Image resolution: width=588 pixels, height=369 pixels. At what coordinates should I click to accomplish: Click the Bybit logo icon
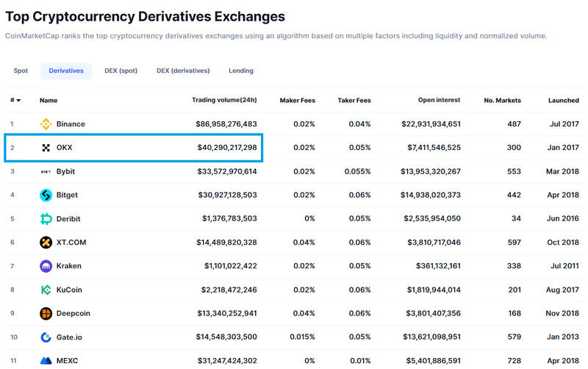(46, 171)
